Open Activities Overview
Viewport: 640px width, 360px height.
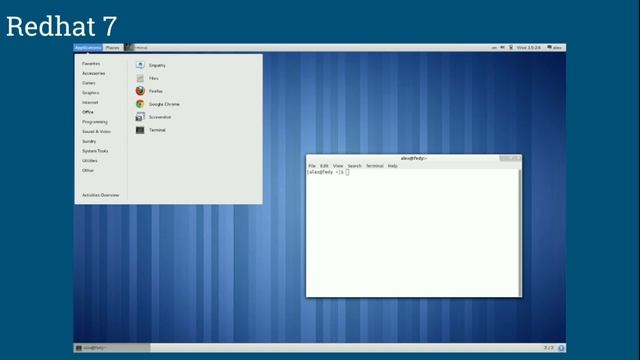click(x=100, y=195)
